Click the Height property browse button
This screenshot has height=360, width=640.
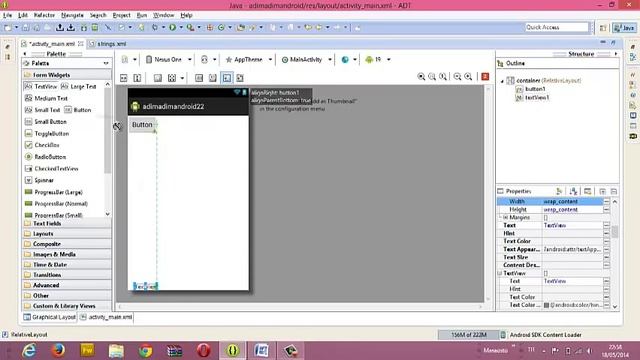coord(606,209)
